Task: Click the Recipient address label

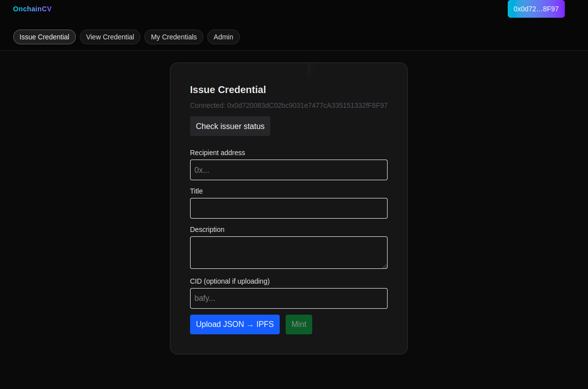Action: (218, 153)
